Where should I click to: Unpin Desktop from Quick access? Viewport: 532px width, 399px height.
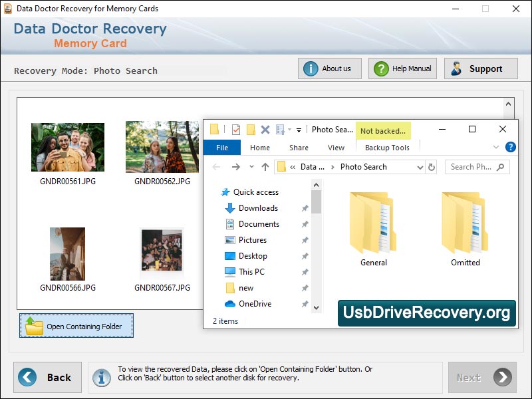[305, 256]
